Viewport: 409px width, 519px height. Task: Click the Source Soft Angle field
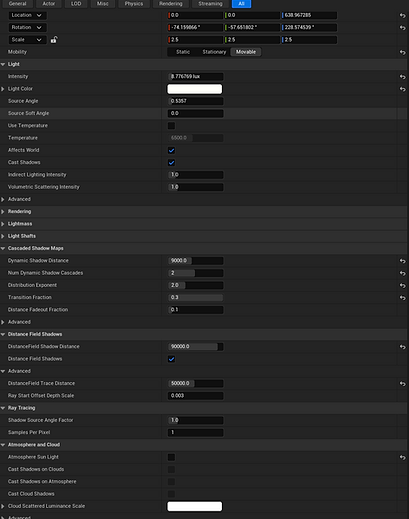[195, 114]
